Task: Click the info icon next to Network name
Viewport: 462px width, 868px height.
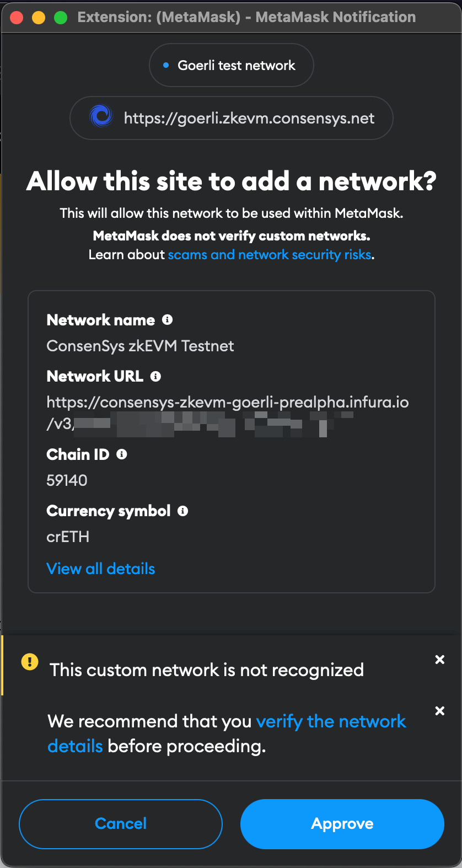Action: (x=167, y=320)
